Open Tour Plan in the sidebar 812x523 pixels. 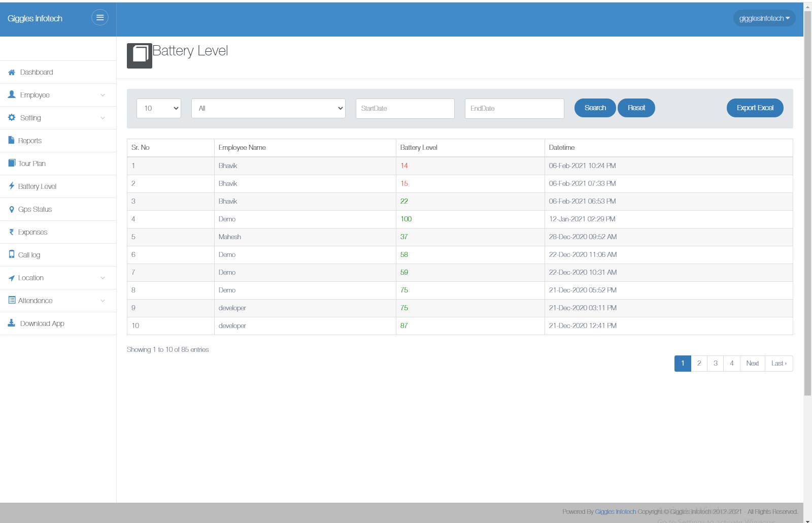pyautogui.click(x=58, y=164)
